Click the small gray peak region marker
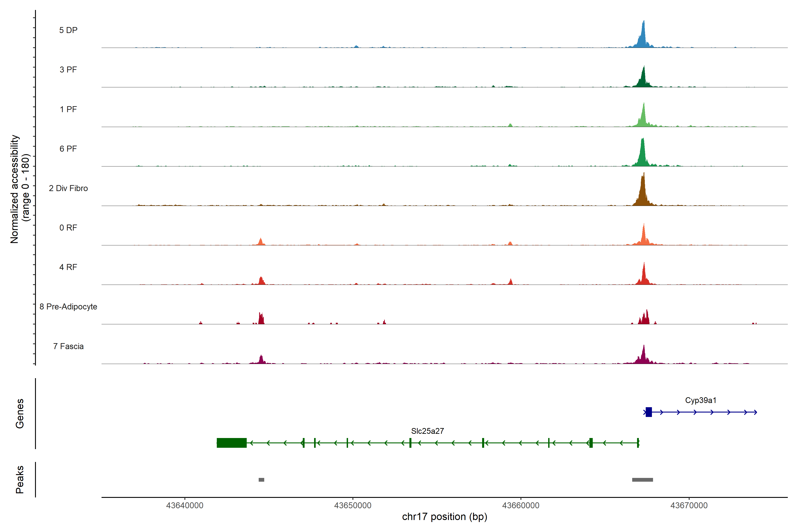This screenshot has height=532, width=798. point(261,479)
